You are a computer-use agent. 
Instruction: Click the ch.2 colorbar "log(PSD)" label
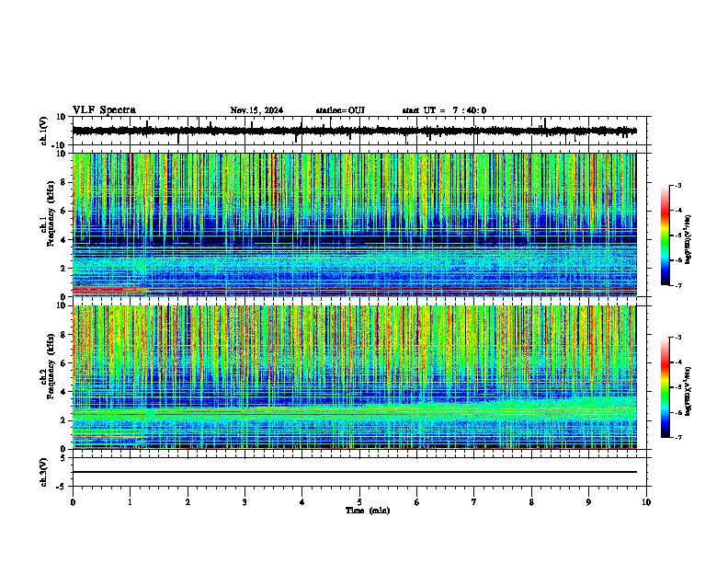pos(688,391)
